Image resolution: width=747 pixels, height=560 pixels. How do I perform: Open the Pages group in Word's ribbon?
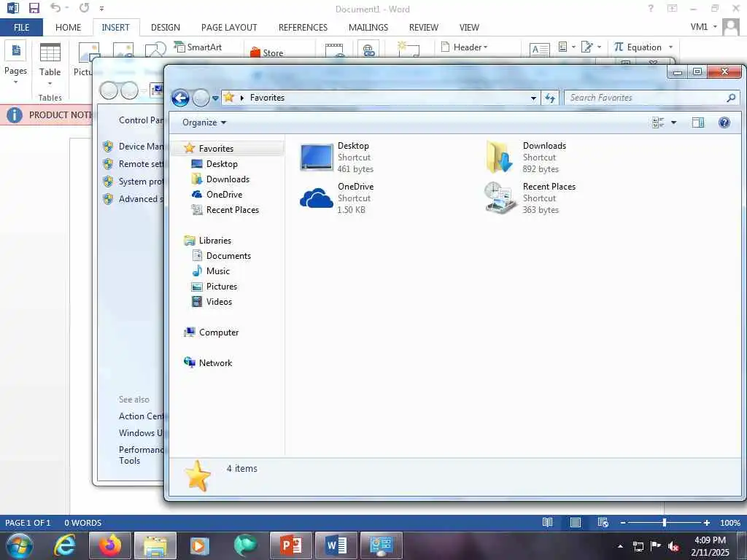coord(15,63)
